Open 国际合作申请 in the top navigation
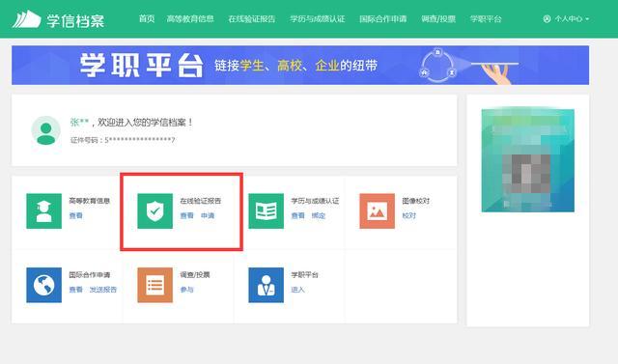 click(382, 19)
